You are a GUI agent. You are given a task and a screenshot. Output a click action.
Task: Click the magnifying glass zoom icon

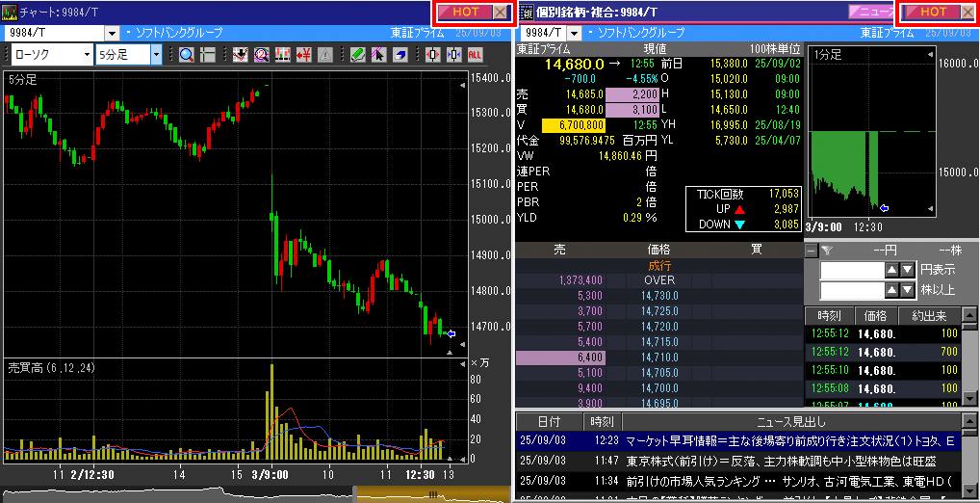[187, 55]
